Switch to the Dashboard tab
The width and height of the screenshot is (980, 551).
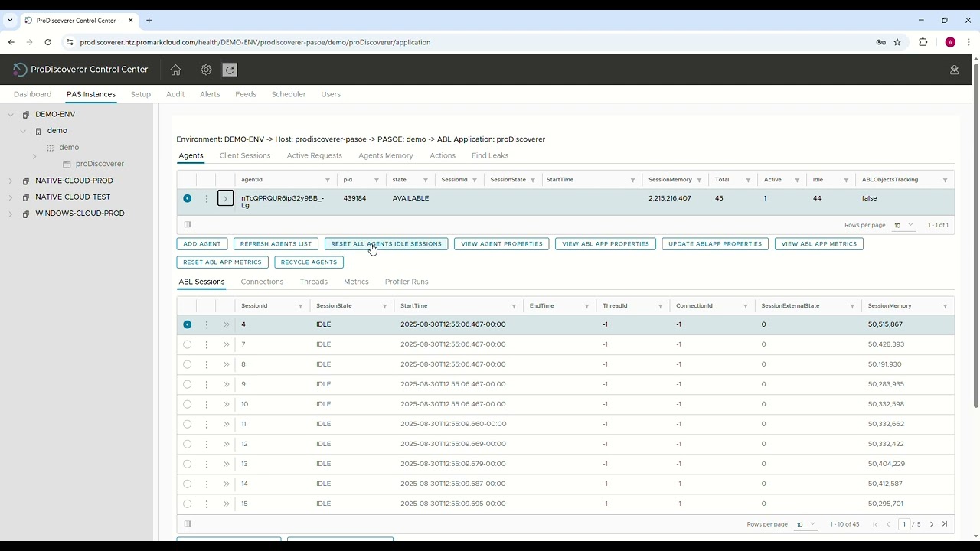coord(32,94)
